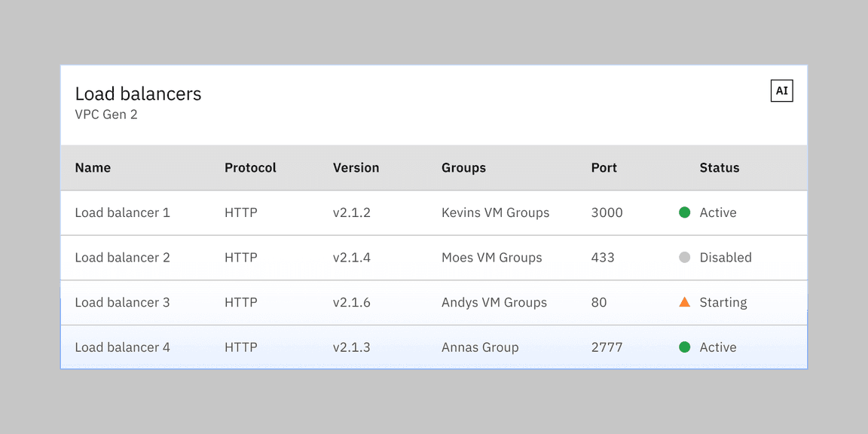Image resolution: width=868 pixels, height=434 pixels.
Task: Click the Version column header
Action: 356,168
